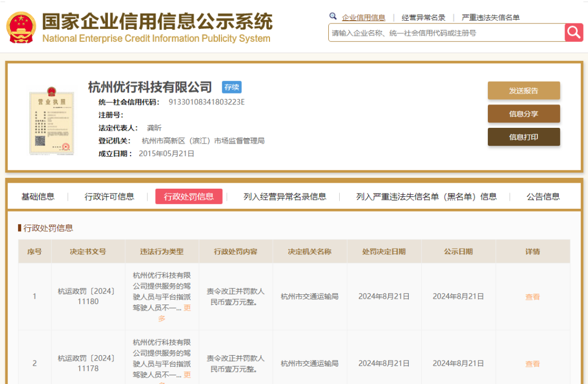Open the 行政处罚信息 tab
This screenshot has width=588, height=384.
pos(188,197)
